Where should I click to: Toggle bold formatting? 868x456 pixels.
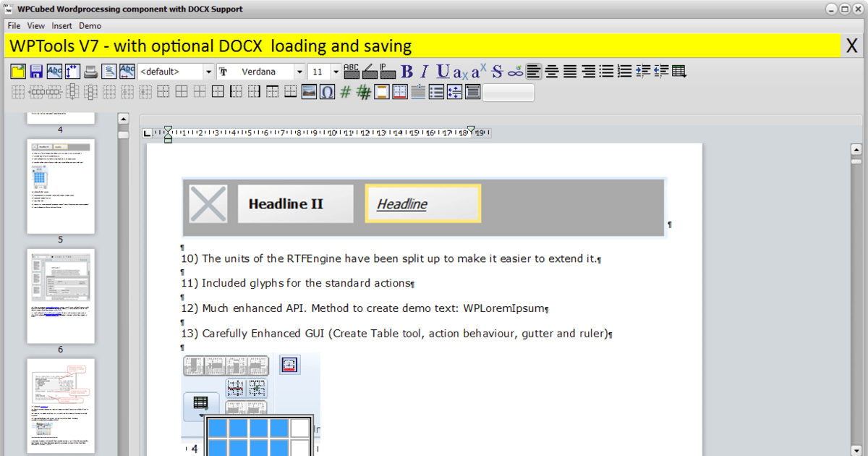[x=407, y=71]
